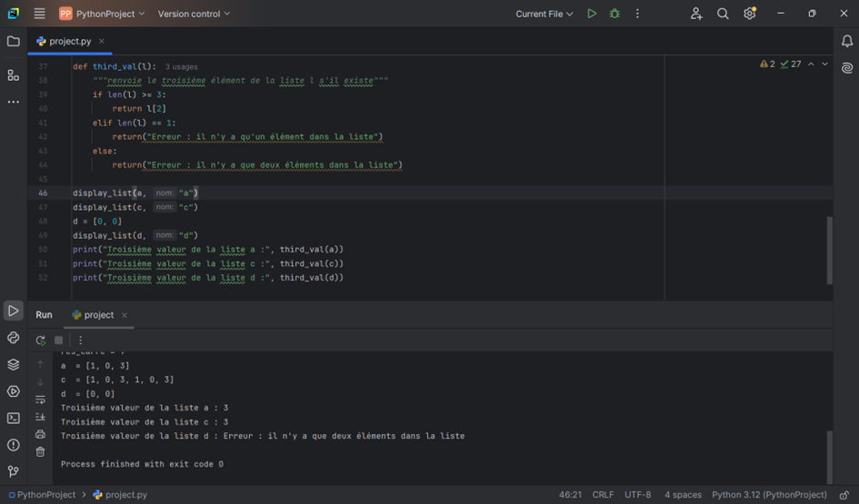
Task: Open the main hamburger menu
Action: [x=39, y=14]
